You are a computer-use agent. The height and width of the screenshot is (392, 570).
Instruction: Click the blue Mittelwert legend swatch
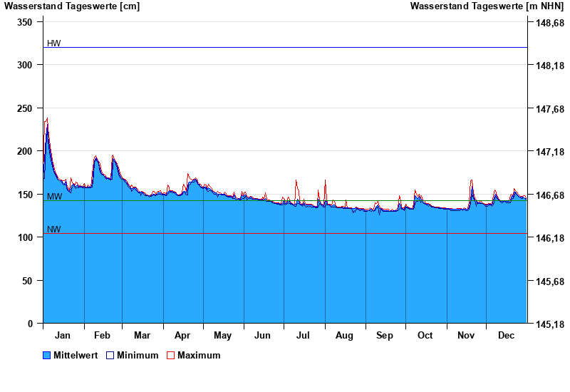(47, 356)
